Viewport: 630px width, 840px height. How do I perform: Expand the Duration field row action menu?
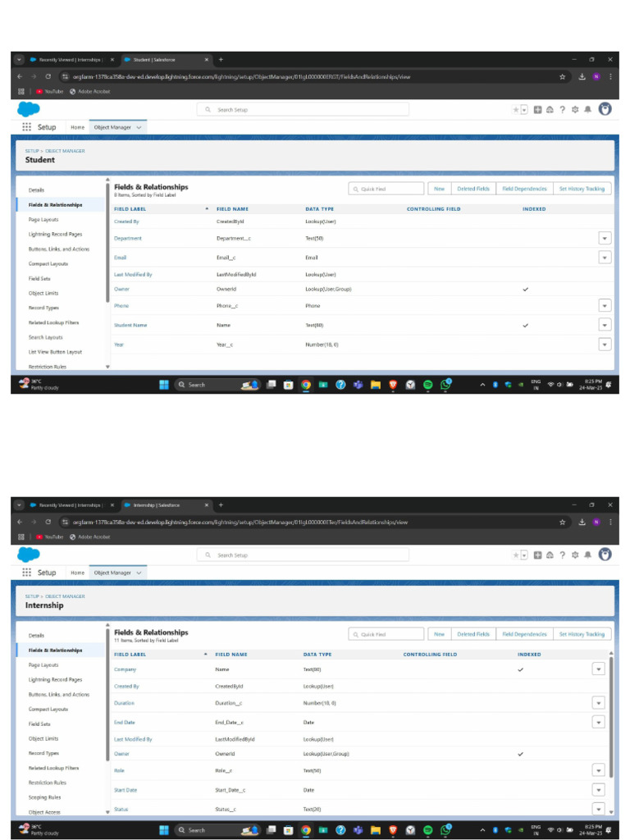coord(599,703)
